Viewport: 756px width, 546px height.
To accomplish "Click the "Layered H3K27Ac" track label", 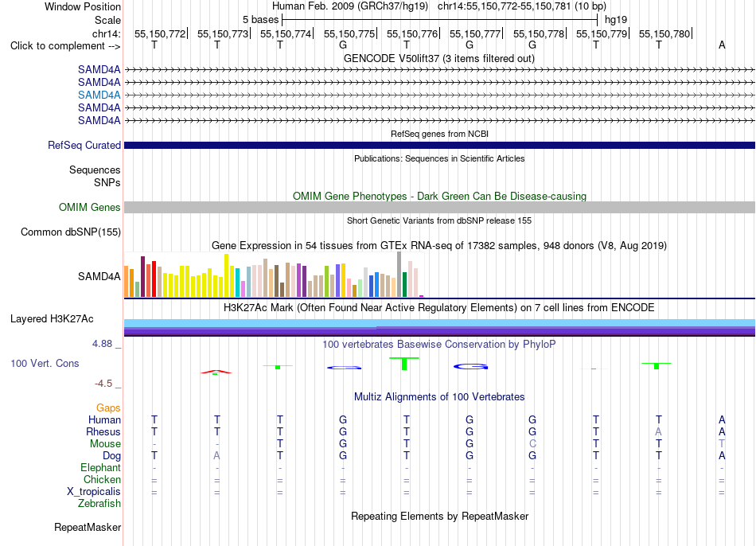I will [x=52, y=319].
